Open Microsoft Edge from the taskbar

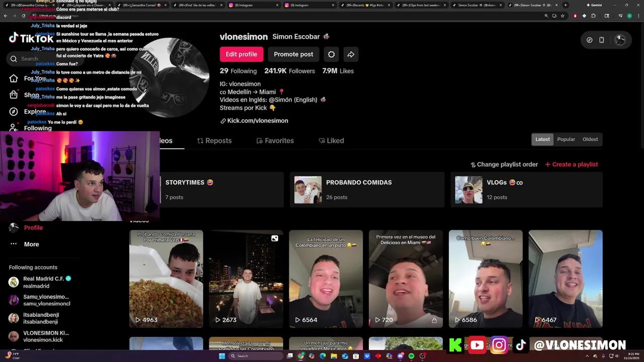[x=323, y=356]
